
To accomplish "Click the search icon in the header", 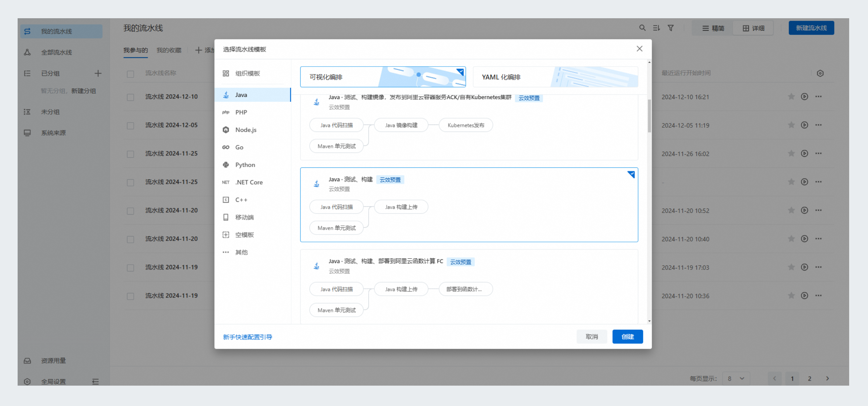I will coord(642,28).
